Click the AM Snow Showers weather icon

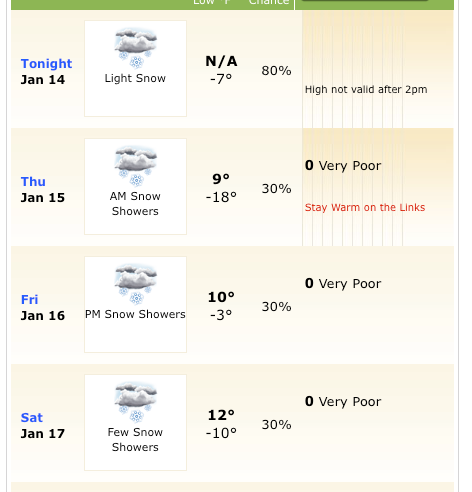136,166
